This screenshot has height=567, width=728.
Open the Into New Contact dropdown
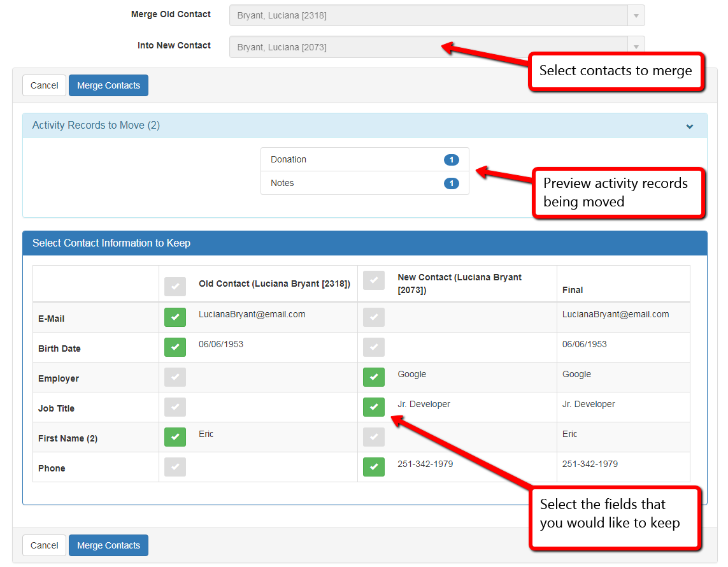(436, 47)
